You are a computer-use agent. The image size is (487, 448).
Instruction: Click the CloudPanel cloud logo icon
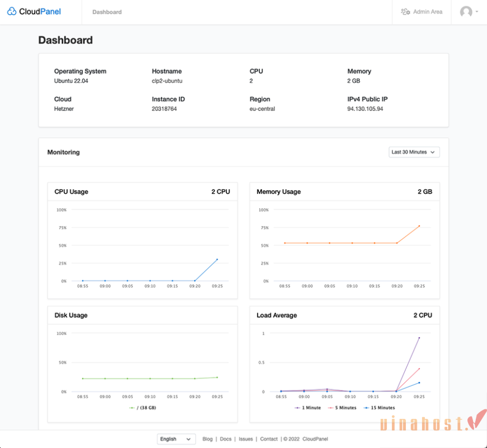11,11
